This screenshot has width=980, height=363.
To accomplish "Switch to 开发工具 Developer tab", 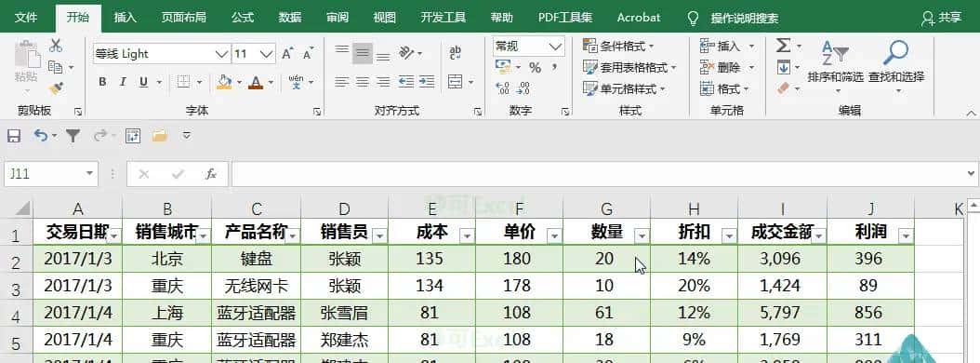I will [444, 18].
